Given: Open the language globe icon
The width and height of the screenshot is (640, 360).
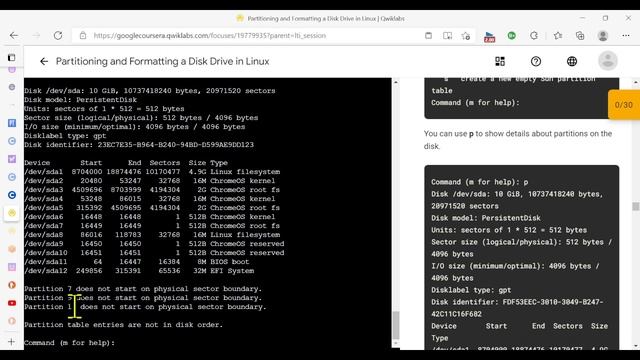Looking at the screenshot, I should click(x=572, y=61).
